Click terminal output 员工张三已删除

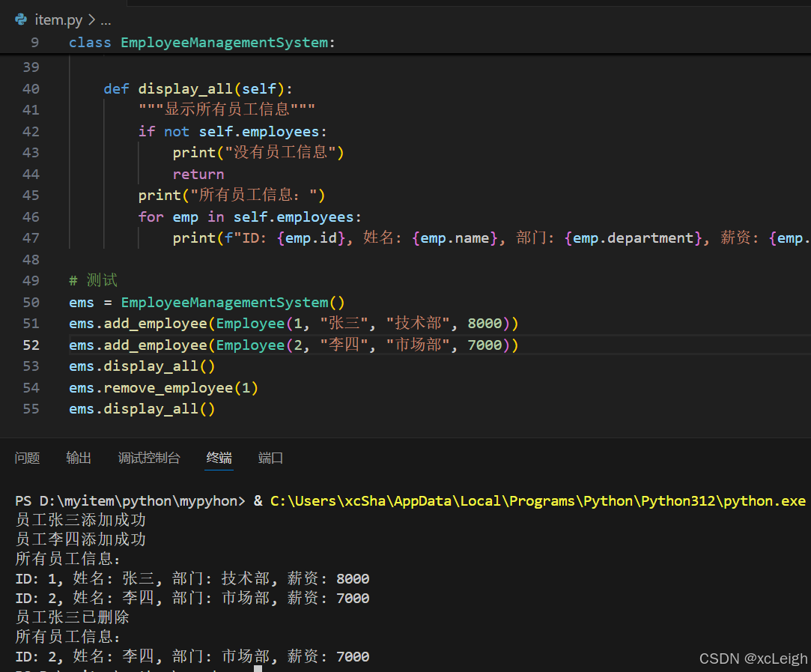coord(73,617)
